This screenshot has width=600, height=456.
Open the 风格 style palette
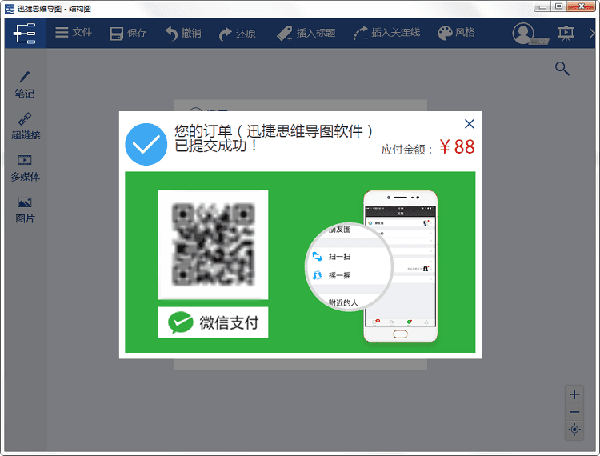(456, 33)
